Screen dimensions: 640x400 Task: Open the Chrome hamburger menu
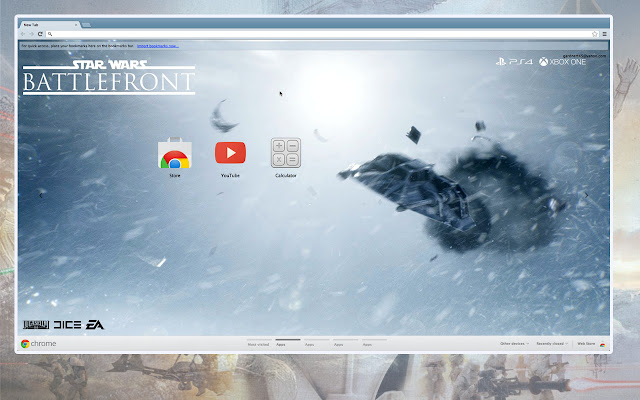pyautogui.click(x=604, y=34)
